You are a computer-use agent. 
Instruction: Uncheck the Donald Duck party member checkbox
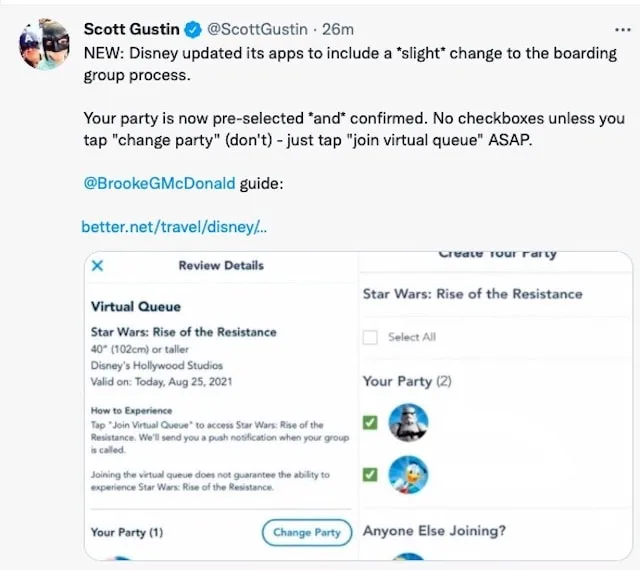pyautogui.click(x=370, y=475)
